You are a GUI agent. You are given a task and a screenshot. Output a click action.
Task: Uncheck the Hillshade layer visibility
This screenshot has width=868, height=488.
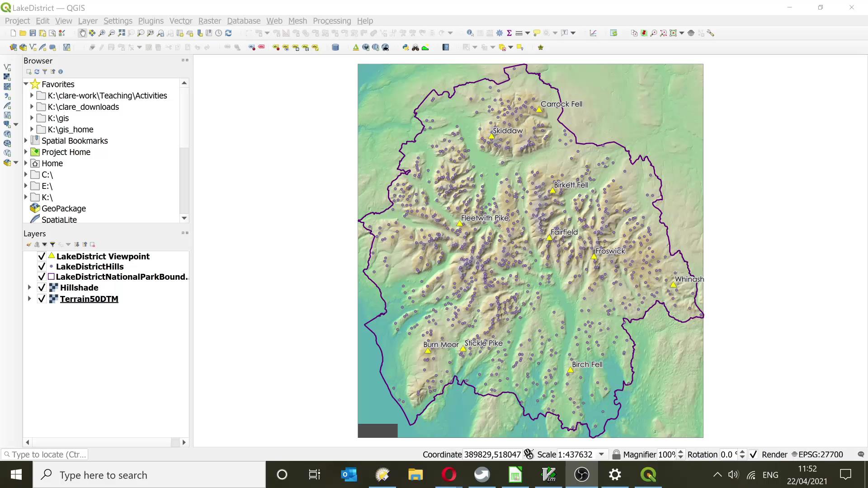(42, 287)
